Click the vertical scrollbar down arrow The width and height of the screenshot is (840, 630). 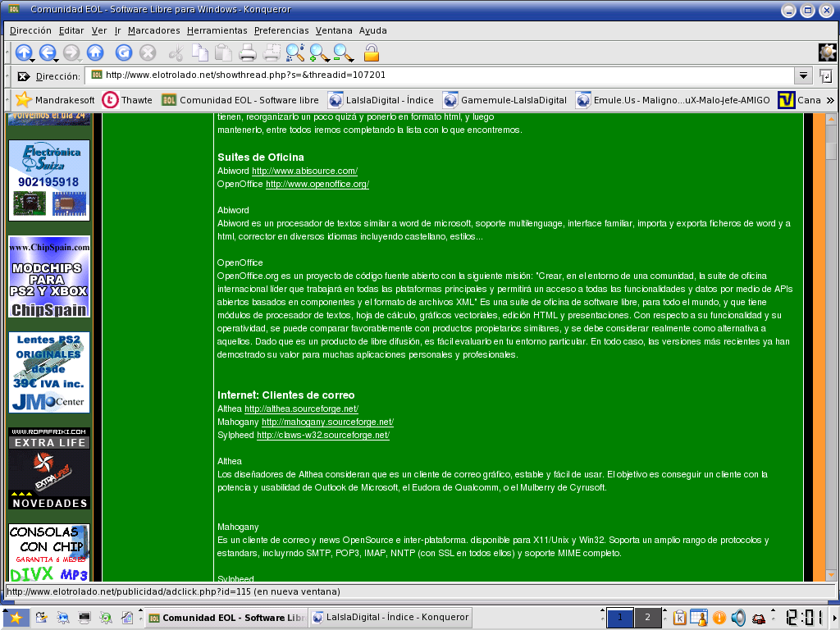click(x=832, y=575)
